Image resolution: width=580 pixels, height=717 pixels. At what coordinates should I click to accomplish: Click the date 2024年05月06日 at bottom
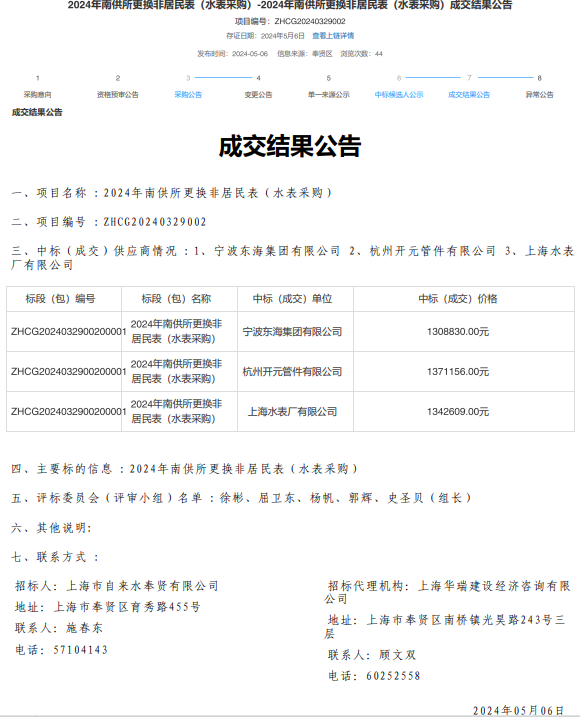518,710
